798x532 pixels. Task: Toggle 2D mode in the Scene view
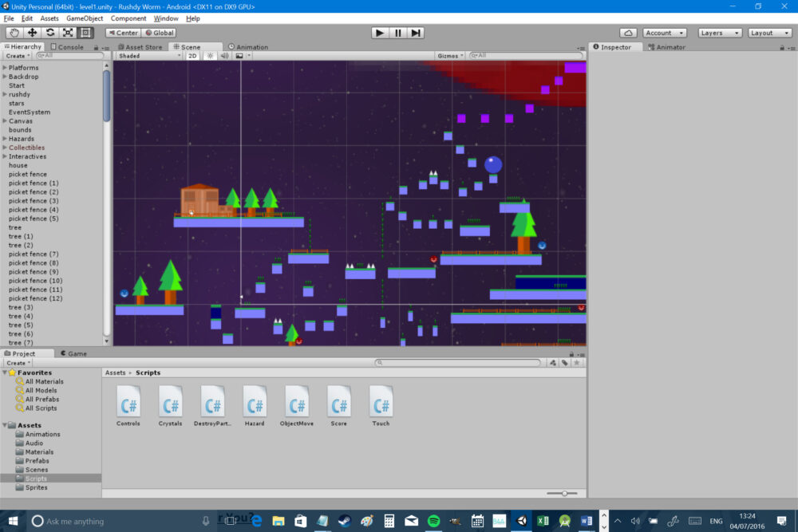point(192,56)
